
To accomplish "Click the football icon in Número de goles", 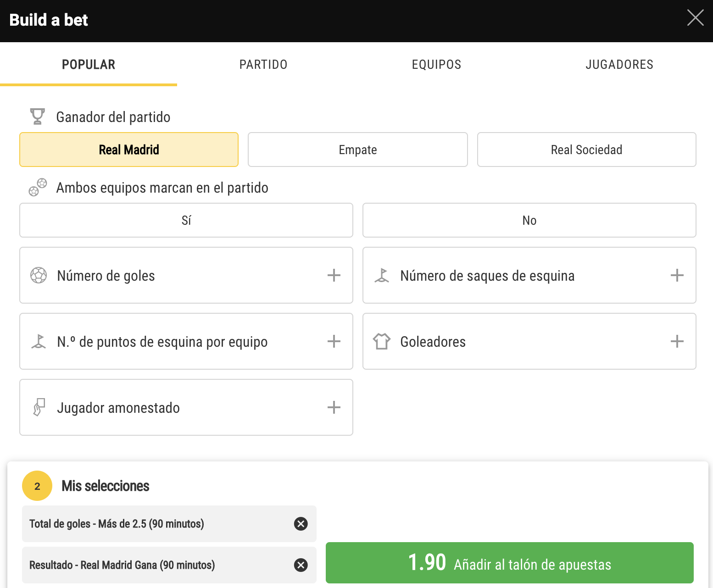I will click(39, 275).
